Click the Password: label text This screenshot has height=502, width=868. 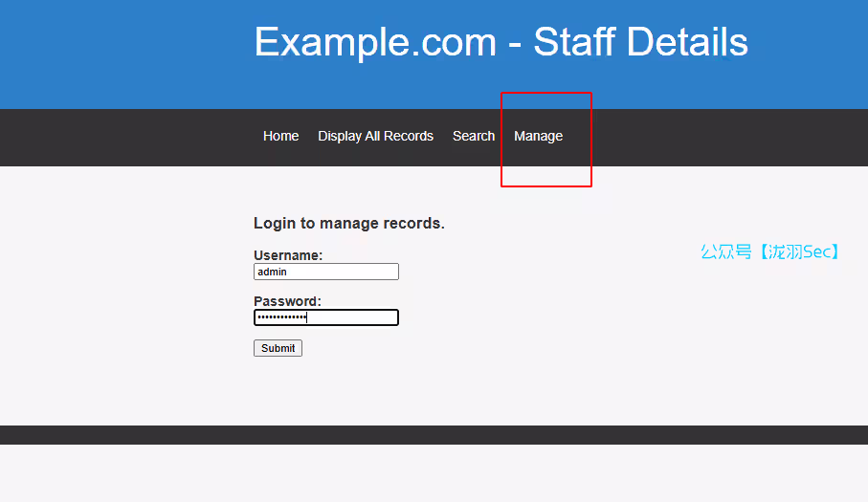point(287,301)
